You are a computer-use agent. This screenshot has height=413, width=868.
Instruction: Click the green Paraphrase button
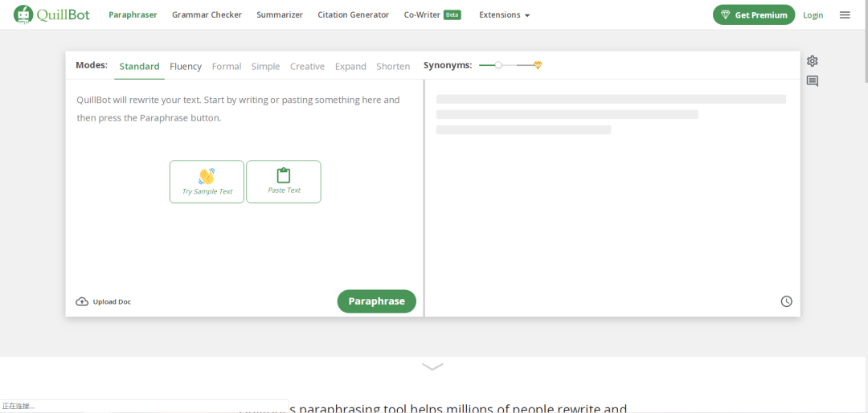coord(376,301)
